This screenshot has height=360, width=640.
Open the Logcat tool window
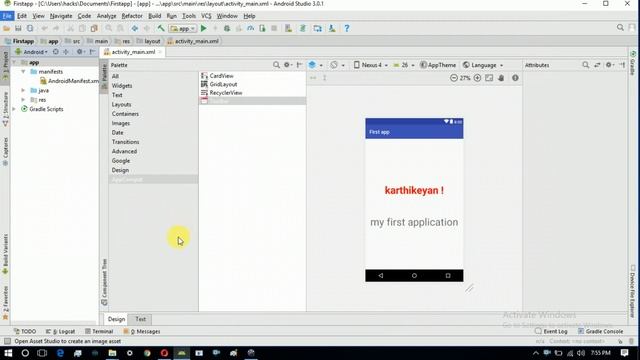(x=60, y=331)
